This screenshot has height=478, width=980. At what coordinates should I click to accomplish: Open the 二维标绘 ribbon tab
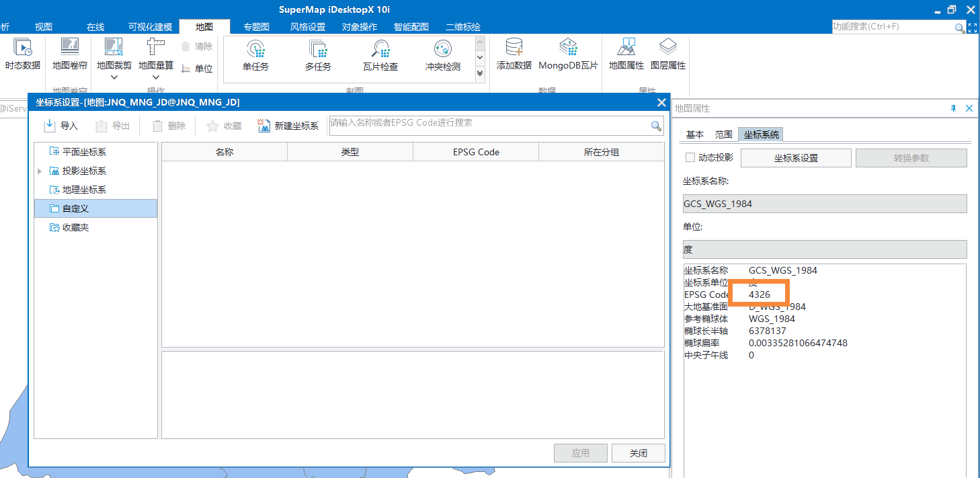click(463, 27)
